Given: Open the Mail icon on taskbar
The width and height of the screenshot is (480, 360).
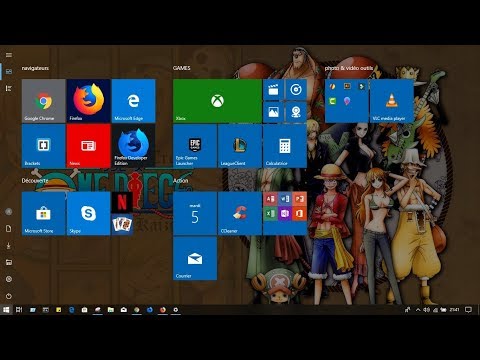Looking at the screenshot, I should pos(124,310).
